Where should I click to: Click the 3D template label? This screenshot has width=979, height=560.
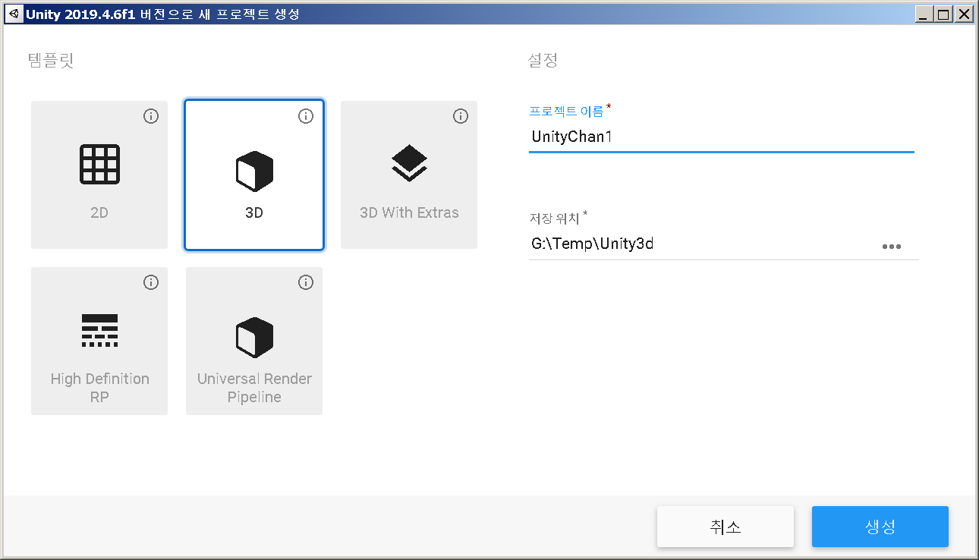click(x=254, y=212)
